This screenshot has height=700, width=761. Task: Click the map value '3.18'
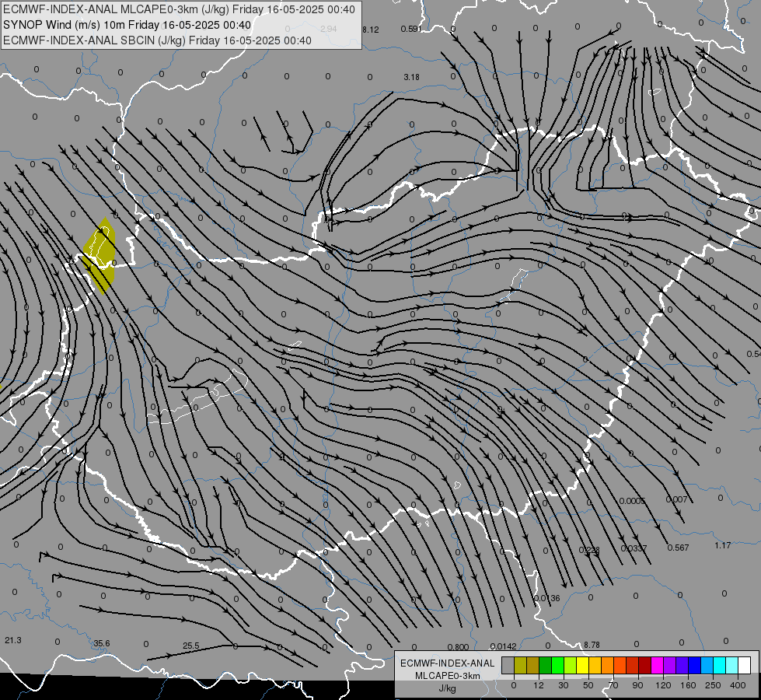[x=411, y=77]
